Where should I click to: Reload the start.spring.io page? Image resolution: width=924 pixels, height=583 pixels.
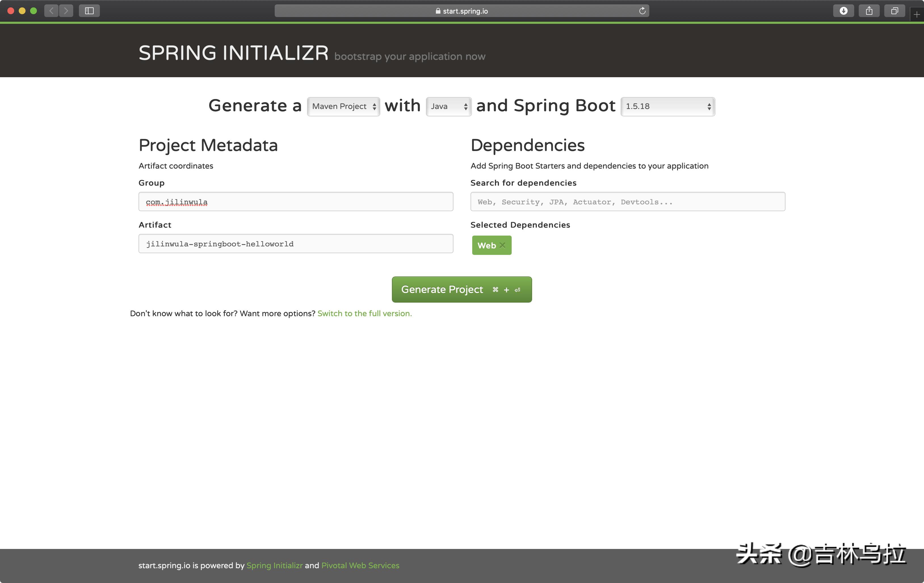coord(642,11)
